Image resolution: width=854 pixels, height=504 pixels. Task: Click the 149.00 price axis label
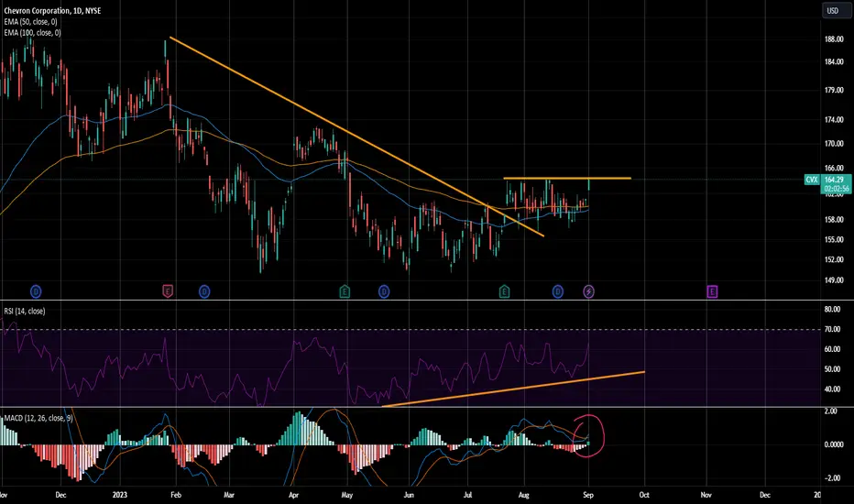tap(834, 280)
